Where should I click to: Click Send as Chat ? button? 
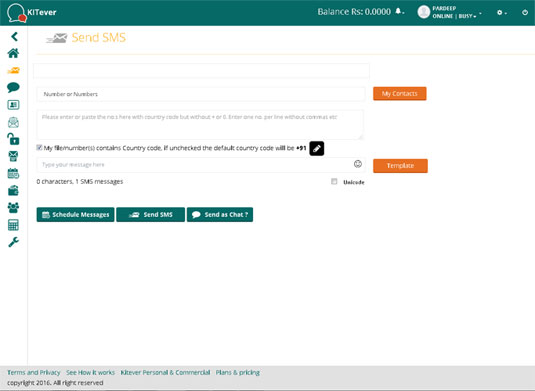pos(220,215)
